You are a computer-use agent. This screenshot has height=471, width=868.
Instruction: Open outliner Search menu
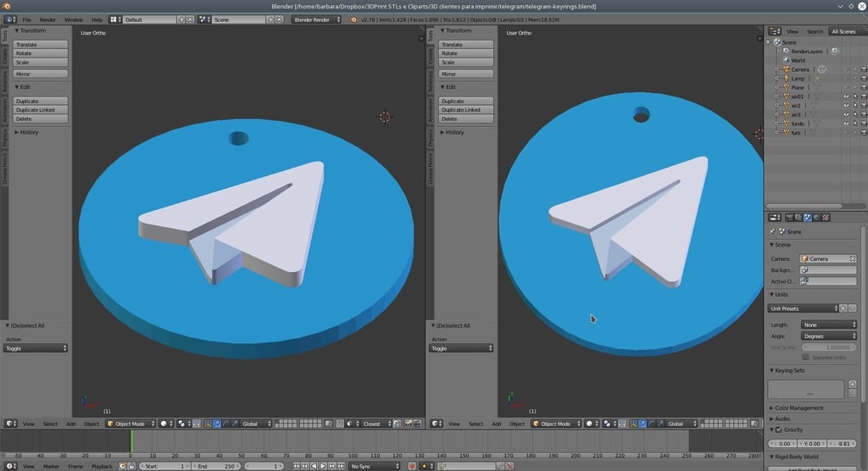pos(815,31)
